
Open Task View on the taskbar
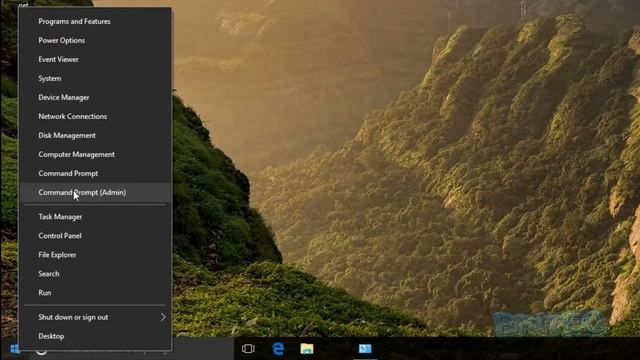[248, 349]
